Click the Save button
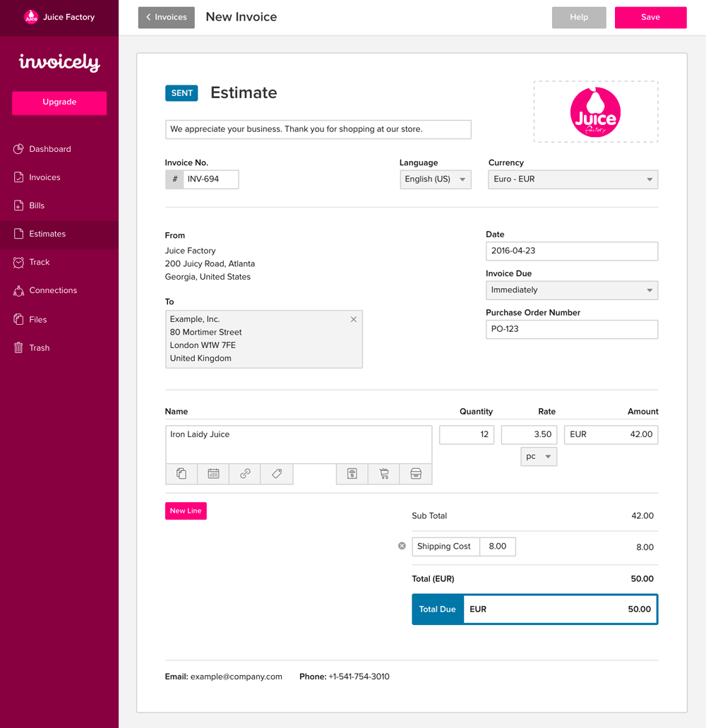 tap(650, 17)
